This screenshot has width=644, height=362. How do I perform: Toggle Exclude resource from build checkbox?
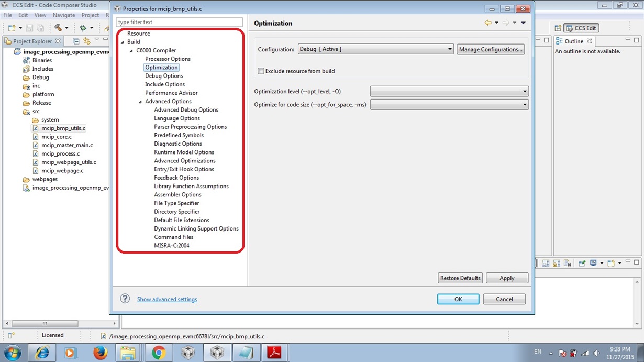click(261, 71)
